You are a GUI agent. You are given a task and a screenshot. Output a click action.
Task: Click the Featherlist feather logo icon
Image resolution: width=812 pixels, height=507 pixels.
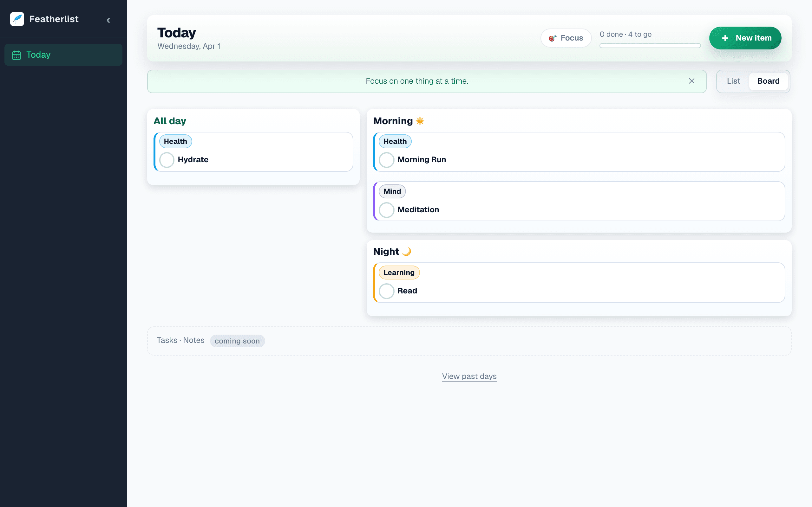17,19
